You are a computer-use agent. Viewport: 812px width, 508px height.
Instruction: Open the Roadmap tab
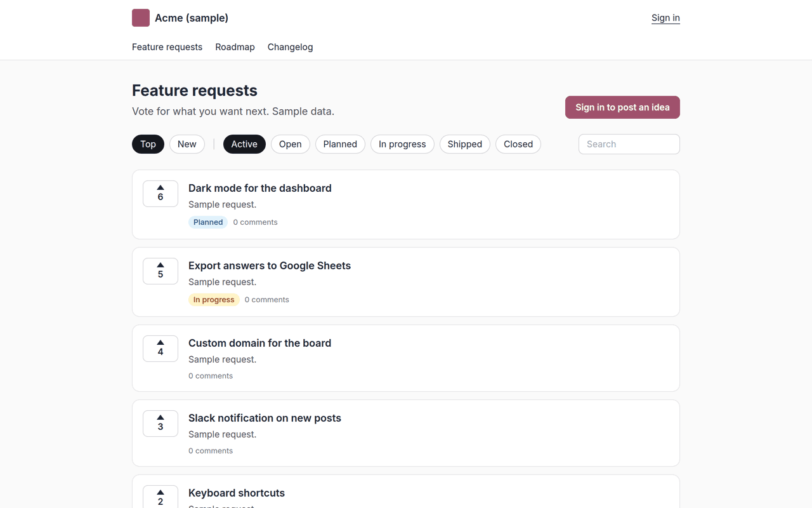[235, 47]
